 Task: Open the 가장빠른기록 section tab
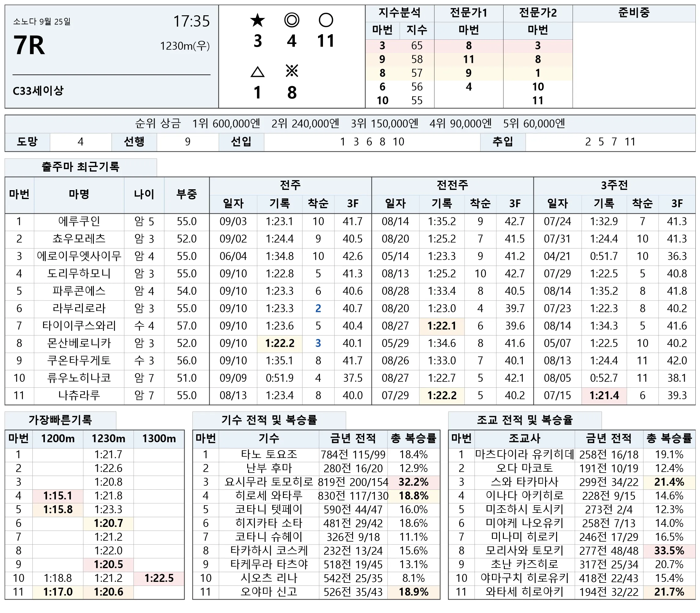coord(60,420)
